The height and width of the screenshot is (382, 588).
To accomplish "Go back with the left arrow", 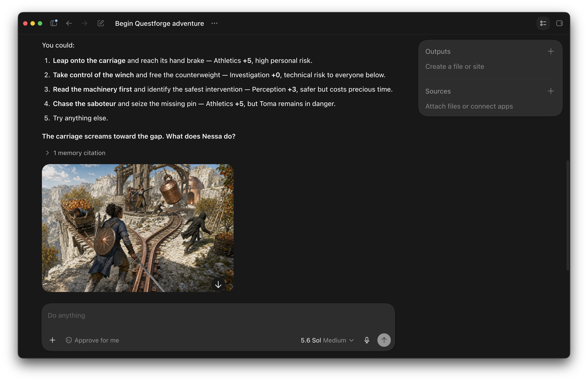I will pos(69,23).
